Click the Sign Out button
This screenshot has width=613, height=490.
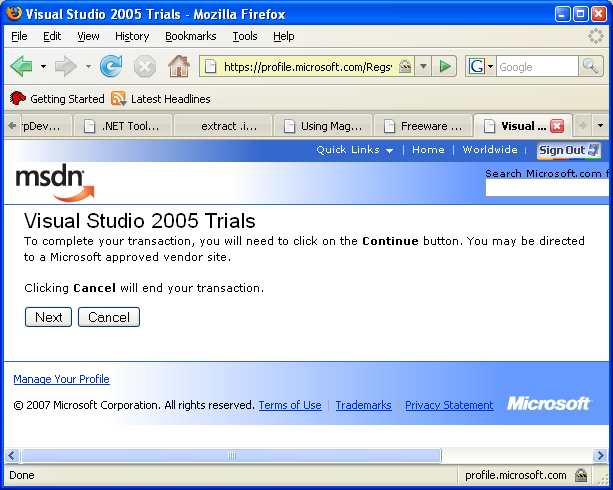pos(569,151)
